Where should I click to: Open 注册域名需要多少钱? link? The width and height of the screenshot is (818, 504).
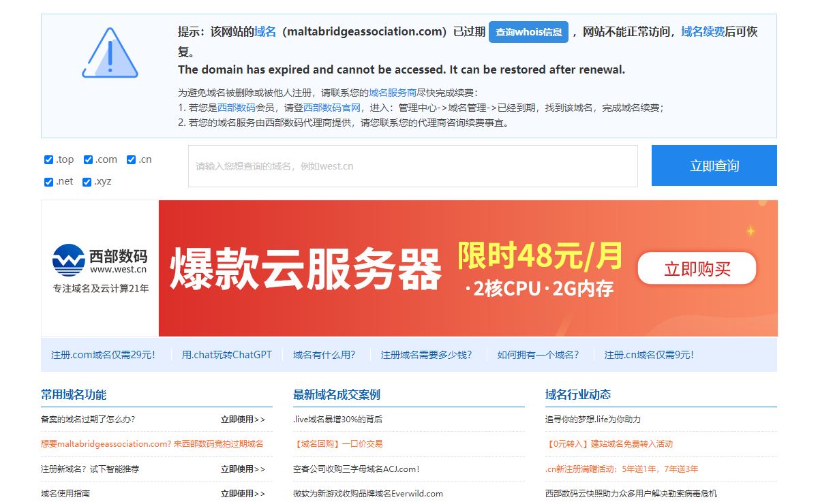[426, 355]
